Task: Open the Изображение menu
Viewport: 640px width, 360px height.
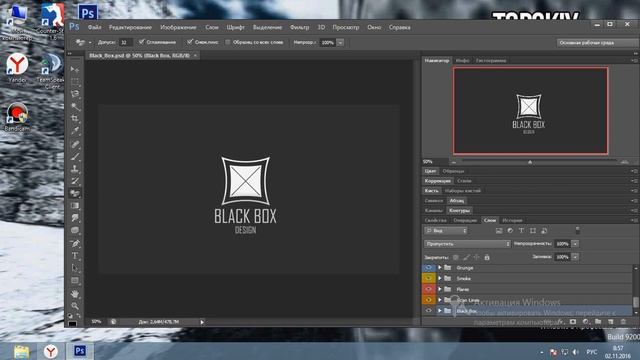Action: coord(178,27)
